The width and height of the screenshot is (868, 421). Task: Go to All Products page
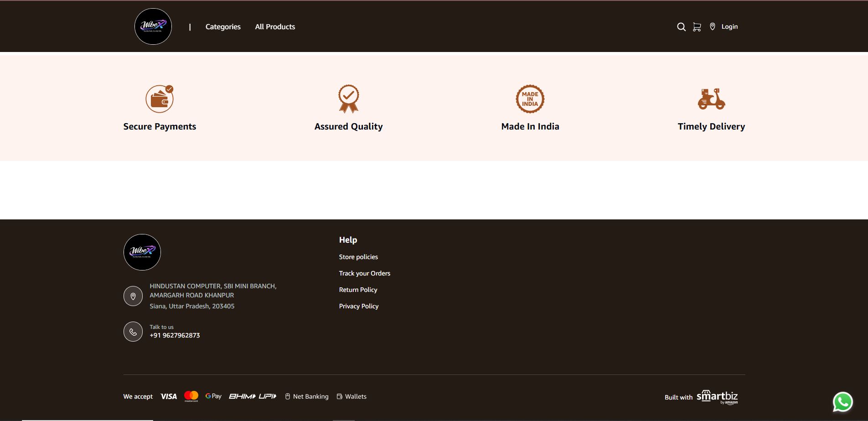[x=275, y=27]
